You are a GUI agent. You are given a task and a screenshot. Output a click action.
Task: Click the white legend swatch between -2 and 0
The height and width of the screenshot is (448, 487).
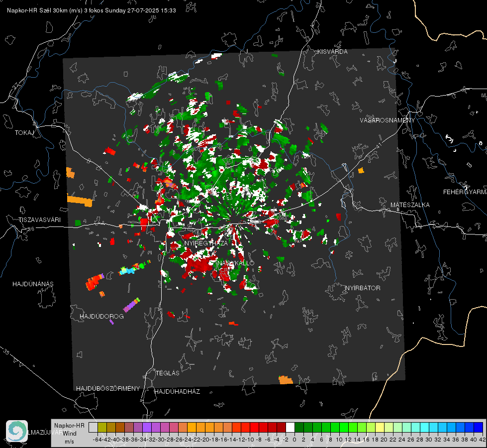[x=290, y=428]
